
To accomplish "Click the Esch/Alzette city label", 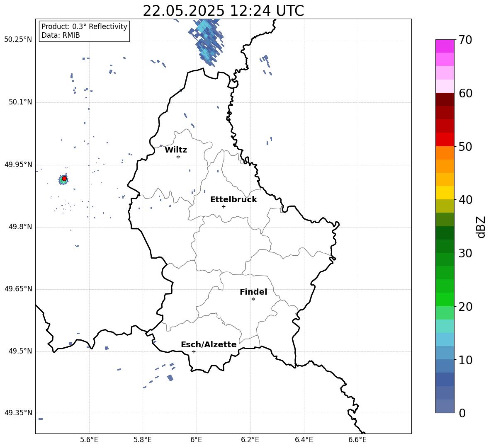I will (209, 345).
